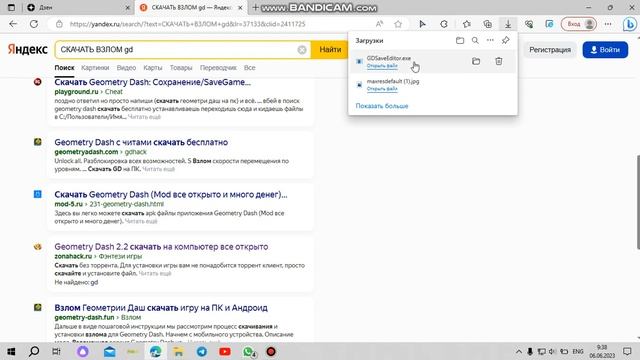
Task: Select the СКАЧАТЬ ВЗЛОМ gd browser tab
Action: pyautogui.click(x=191, y=7)
